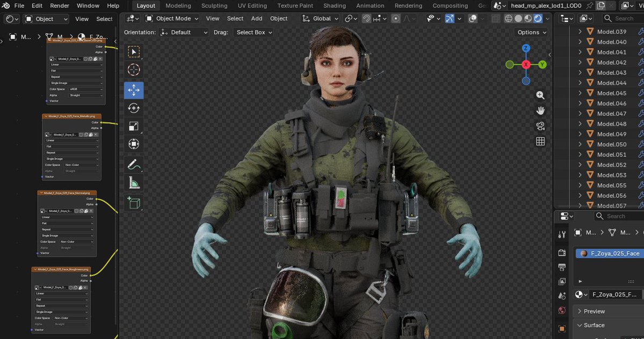Expand the Model.045 tree item

[580, 93]
